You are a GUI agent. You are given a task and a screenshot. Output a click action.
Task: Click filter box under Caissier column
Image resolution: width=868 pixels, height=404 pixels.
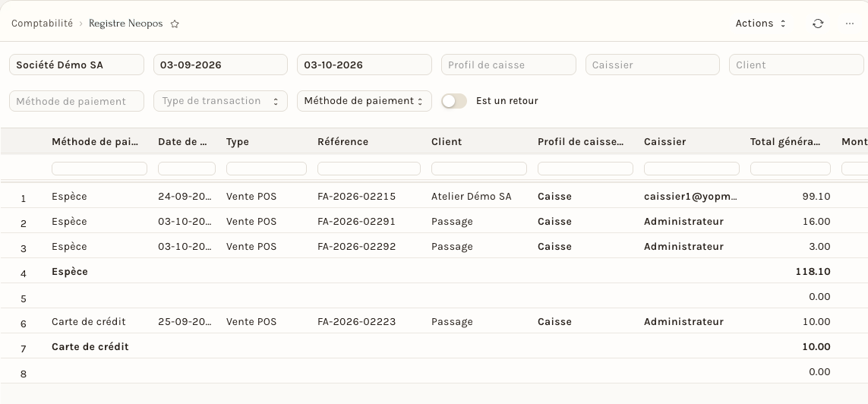click(691, 169)
